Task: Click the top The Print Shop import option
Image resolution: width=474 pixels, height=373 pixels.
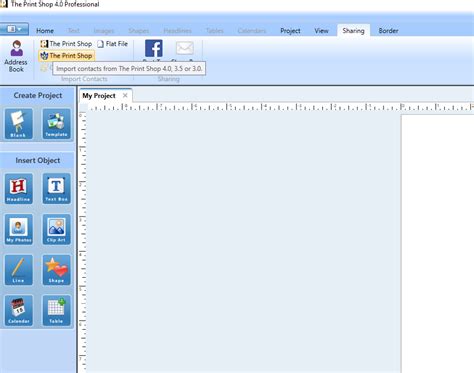Action: point(66,44)
